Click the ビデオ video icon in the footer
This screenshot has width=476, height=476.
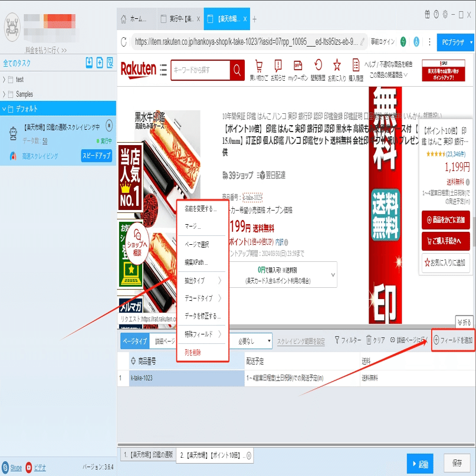29,467
